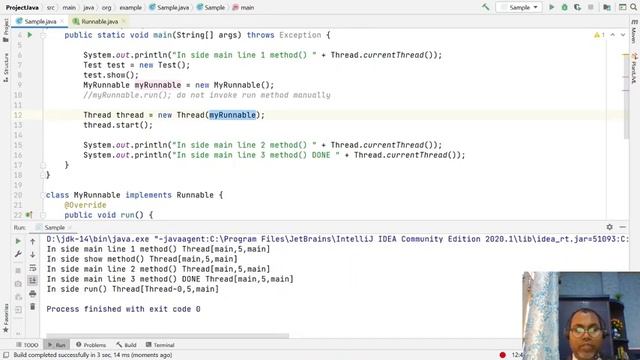Open the PlantUML side tool window
This screenshot has width=640, height=360.
tap(634, 68)
